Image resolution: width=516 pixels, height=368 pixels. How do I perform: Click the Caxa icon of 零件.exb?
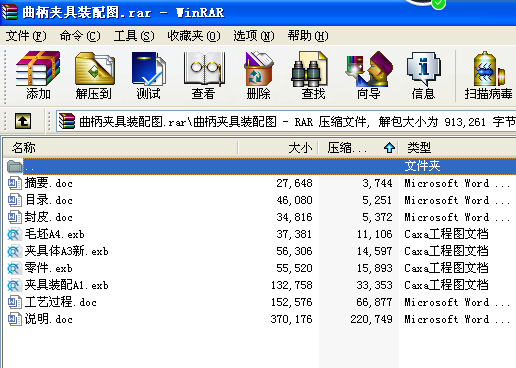pyautogui.click(x=14, y=268)
